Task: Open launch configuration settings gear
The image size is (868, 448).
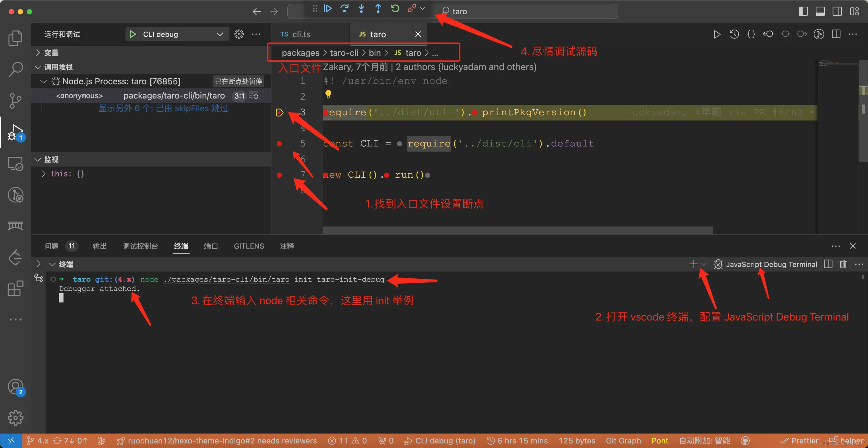Action: (x=239, y=34)
